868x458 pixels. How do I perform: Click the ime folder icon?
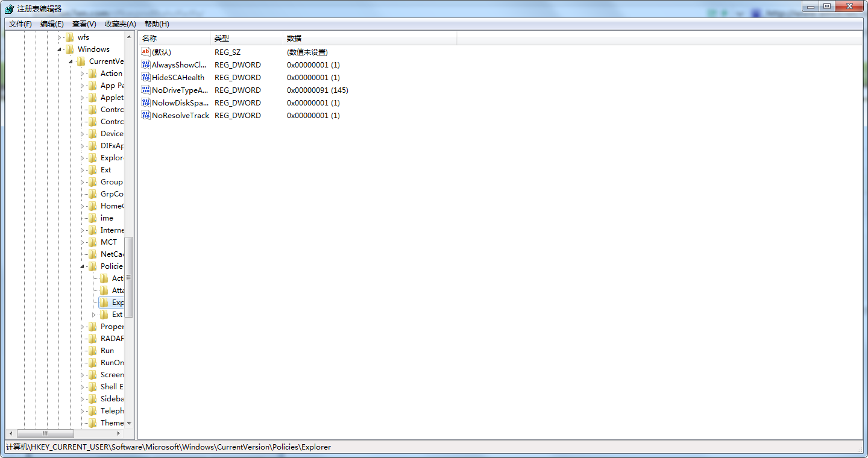coord(92,218)
